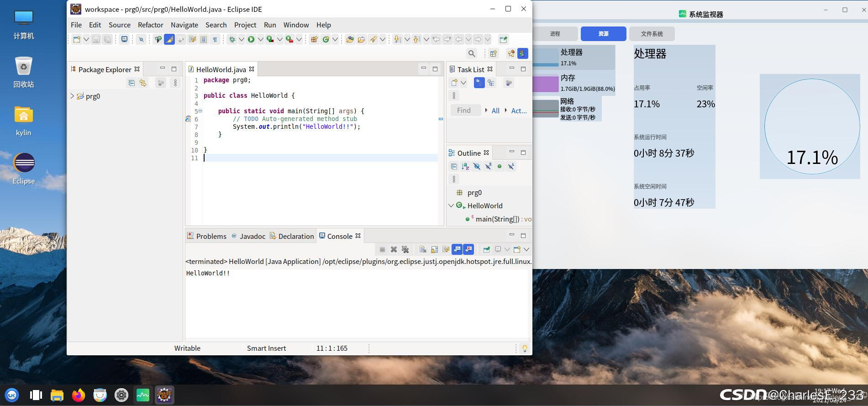The height and width of the screenshot is (406, 868).
Task: Select 资源 tab in System Monitor
Action: point(603,34)
